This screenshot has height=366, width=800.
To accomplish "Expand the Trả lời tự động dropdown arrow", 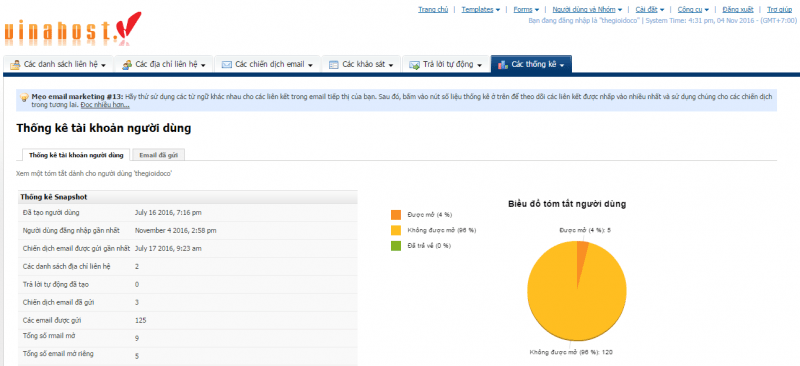I will point(480,65).
